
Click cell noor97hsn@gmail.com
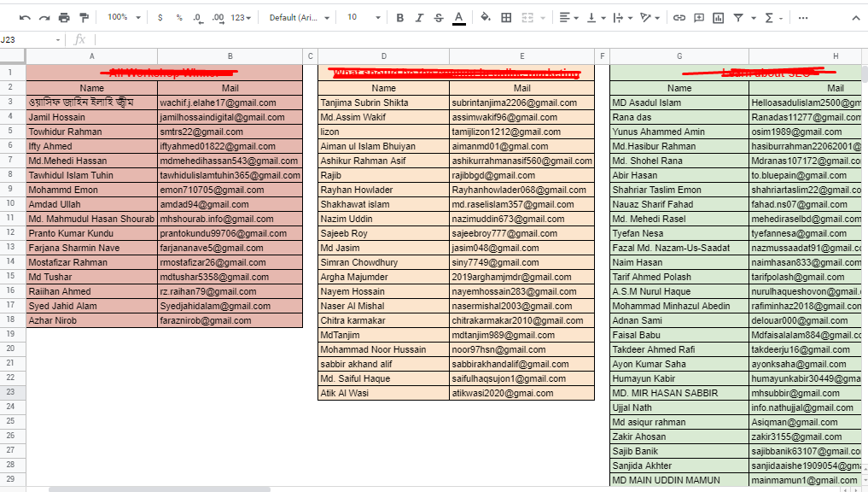pyautogui.click(x=522, y=349)
